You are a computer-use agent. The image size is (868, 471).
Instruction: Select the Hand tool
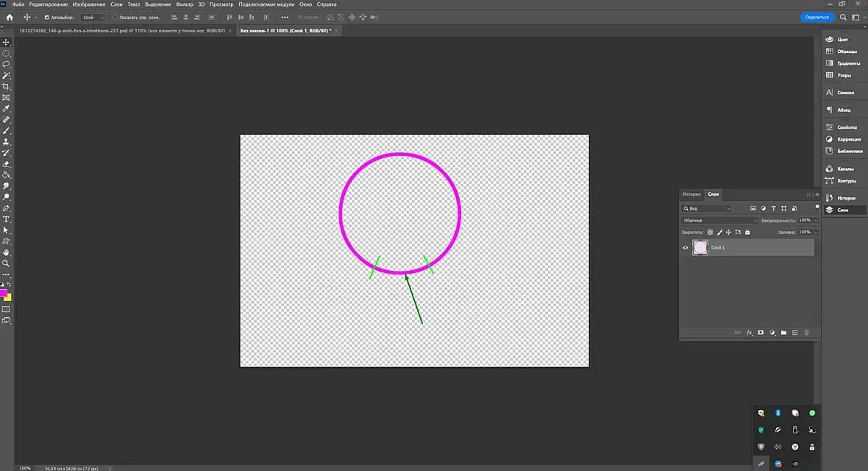(x=6, y=252)
